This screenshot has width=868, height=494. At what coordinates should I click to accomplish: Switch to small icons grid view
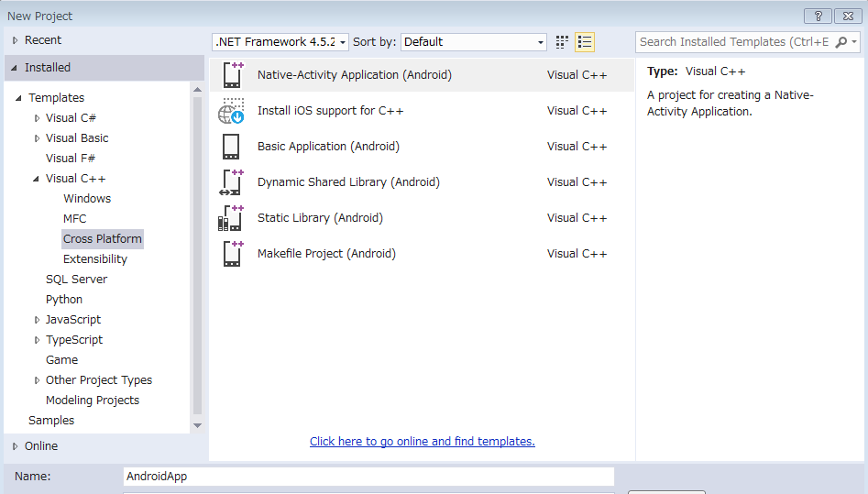[x=562, y=42]
